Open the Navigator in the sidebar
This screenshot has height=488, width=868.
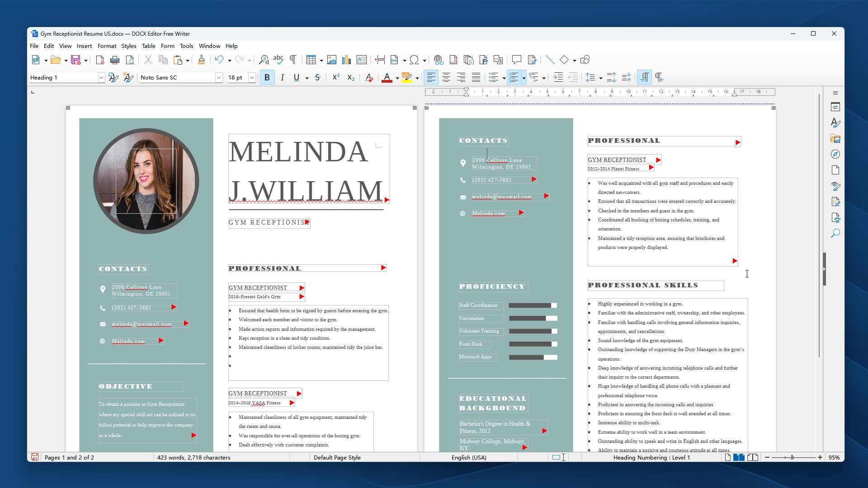(835, 155)
